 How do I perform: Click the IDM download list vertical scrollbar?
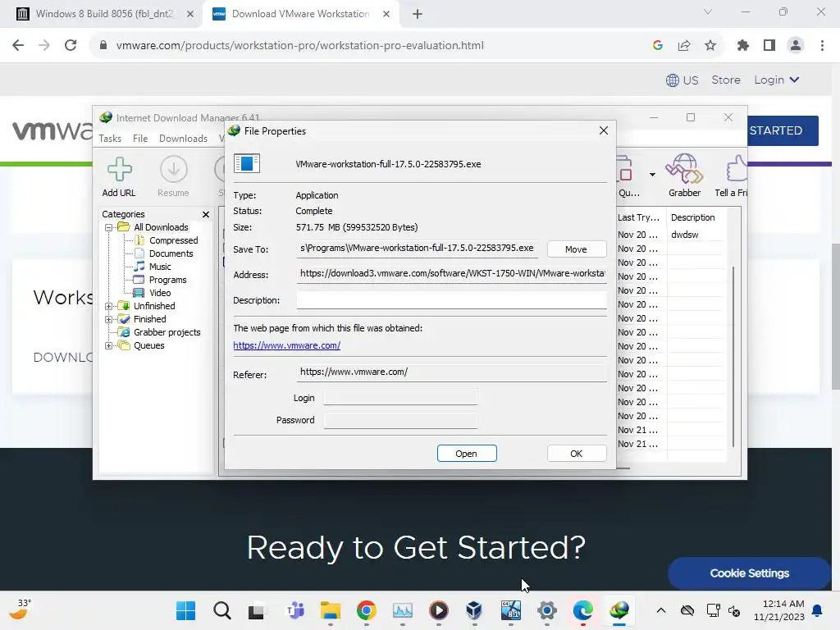click(x=733, y=356)
